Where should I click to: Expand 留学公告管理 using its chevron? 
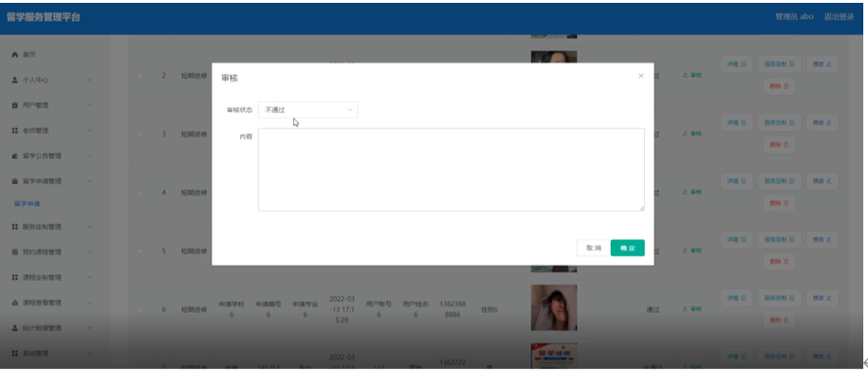(x=89, y=157)
